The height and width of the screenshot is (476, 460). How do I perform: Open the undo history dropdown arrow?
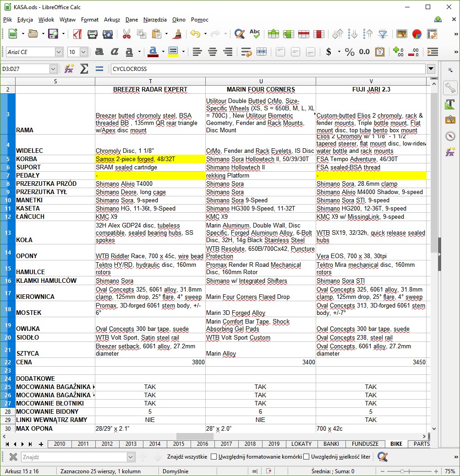(205, 34)
